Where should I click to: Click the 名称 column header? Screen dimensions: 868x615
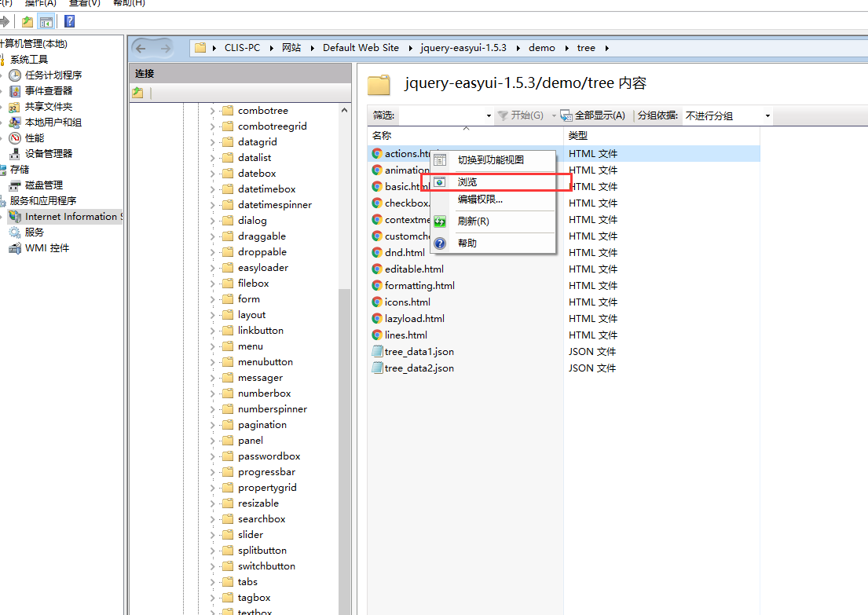tap(465, 136)
